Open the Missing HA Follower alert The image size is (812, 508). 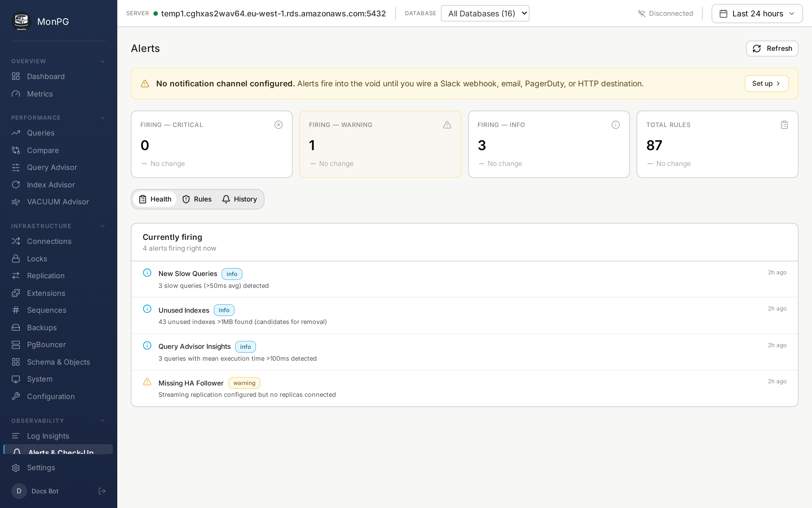464,388
